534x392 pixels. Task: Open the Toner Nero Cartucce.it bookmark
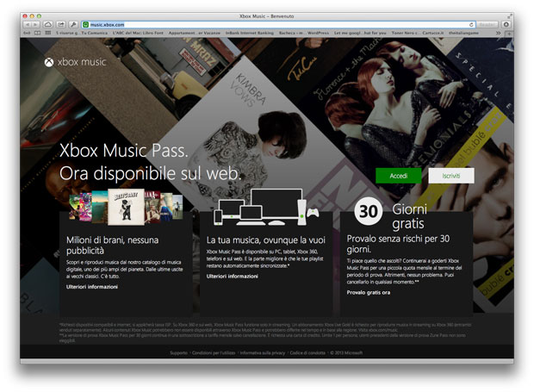tap(418, 33)
